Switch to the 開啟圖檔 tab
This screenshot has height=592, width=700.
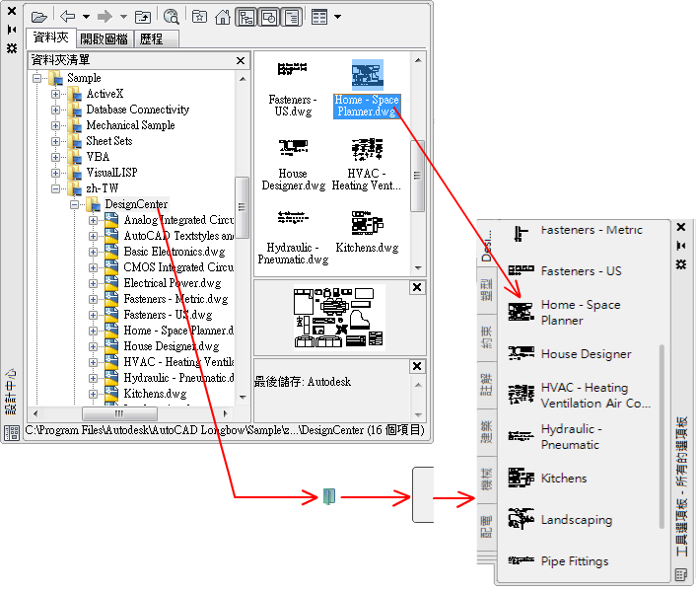[x=105, y=38]
